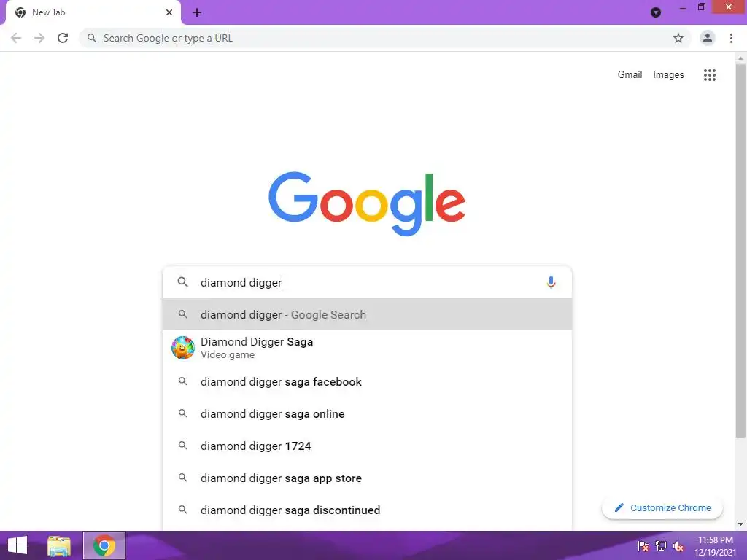747x560 pixels.
Task: Reload the page with refresh icon
Action: coord(63,38)
